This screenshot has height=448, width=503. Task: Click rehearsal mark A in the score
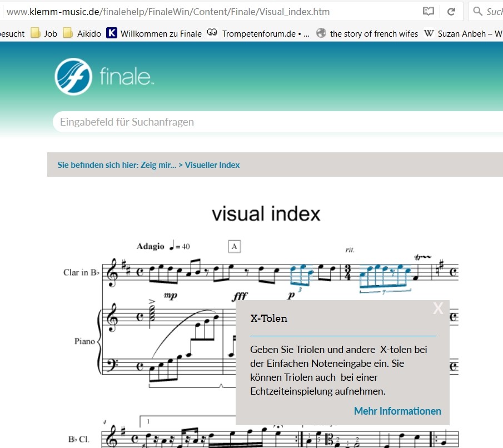(x=234, y=246)
